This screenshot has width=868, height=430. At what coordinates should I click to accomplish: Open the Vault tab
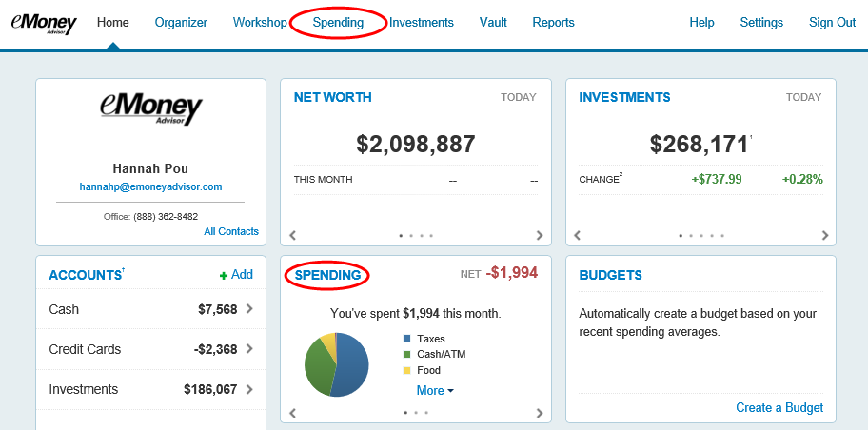pyautogui.click(x=493, y=23)
